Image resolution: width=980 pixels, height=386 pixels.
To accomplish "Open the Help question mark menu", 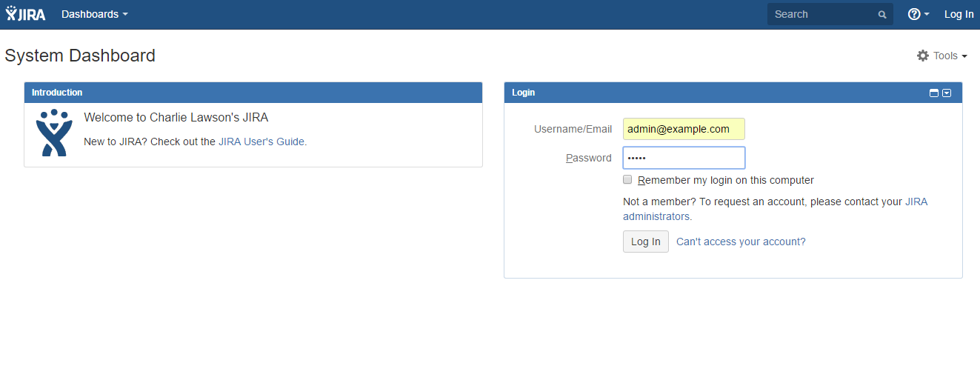I will tap(919, 14).
